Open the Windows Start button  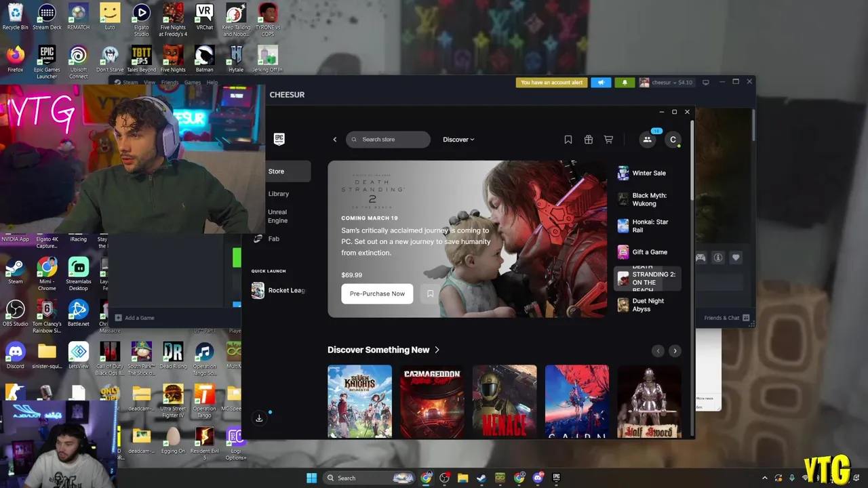pos(311,478)
